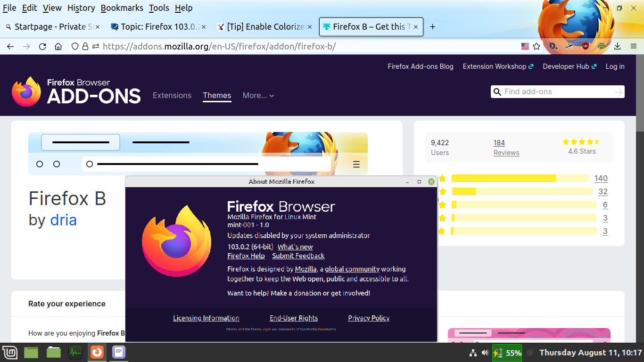Screen dimensions: 644x362
Task: Go back to the previous page
Action: (x=10, y=46)
